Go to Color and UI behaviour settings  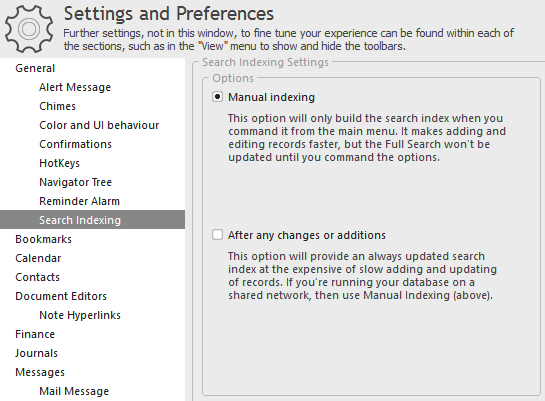coord(99,125)
